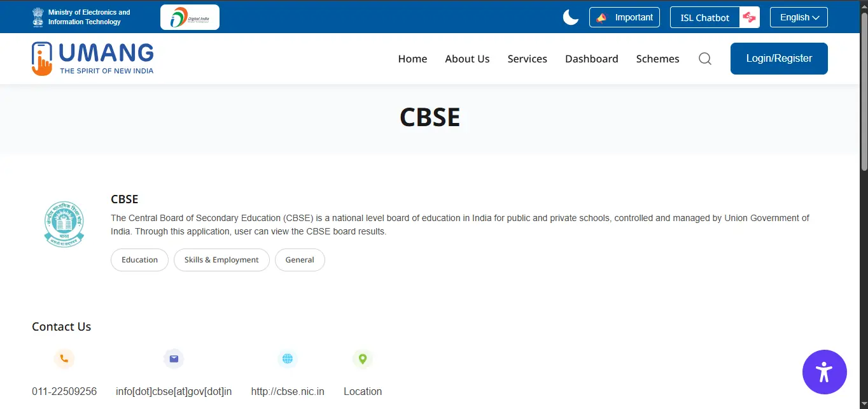Open the accessibility options button
This screenshot has width=868, height=409.
point(824,372)
